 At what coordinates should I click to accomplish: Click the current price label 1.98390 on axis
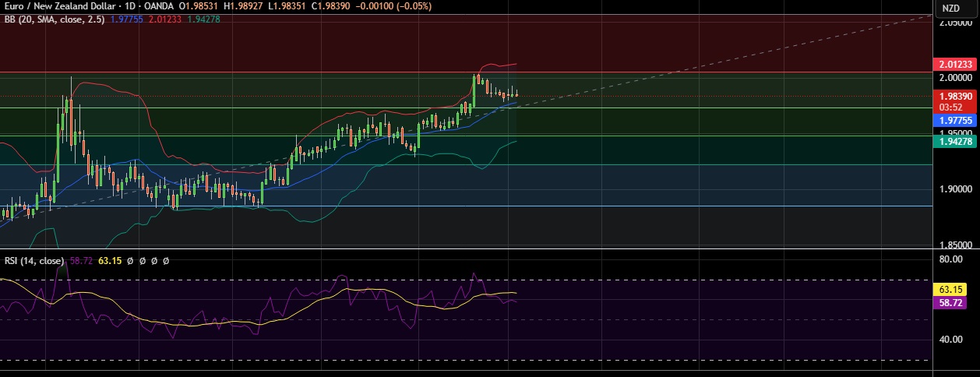[x=954, y=96]
